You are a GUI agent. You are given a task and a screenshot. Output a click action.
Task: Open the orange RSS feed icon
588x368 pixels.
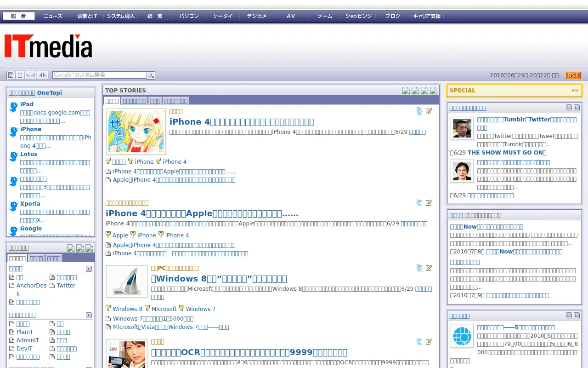[573, 75]
